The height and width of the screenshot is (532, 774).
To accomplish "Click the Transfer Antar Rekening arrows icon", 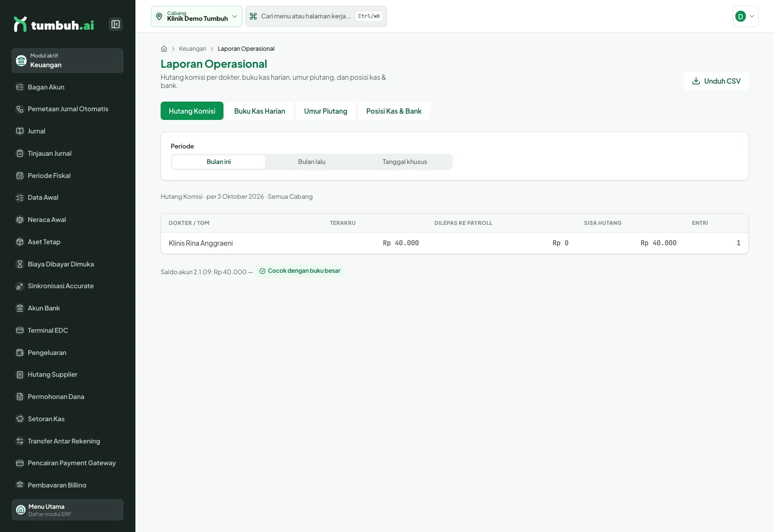I will 20,441.
